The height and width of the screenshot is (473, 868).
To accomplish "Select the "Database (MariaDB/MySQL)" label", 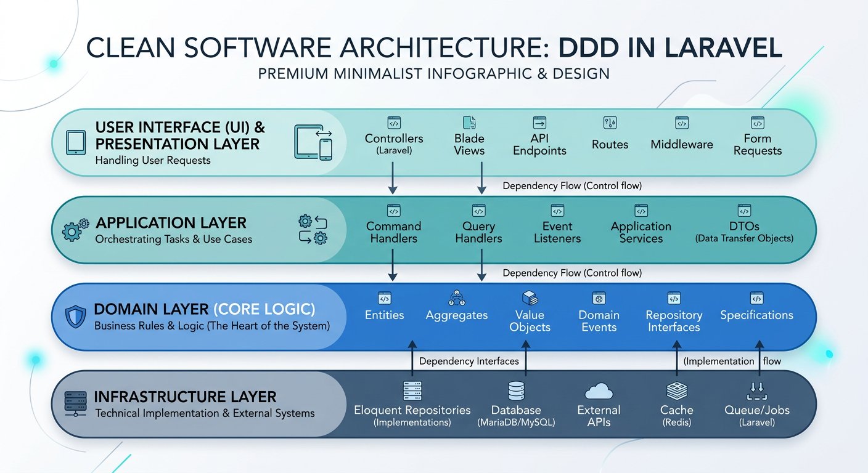I will click(516, 416).
